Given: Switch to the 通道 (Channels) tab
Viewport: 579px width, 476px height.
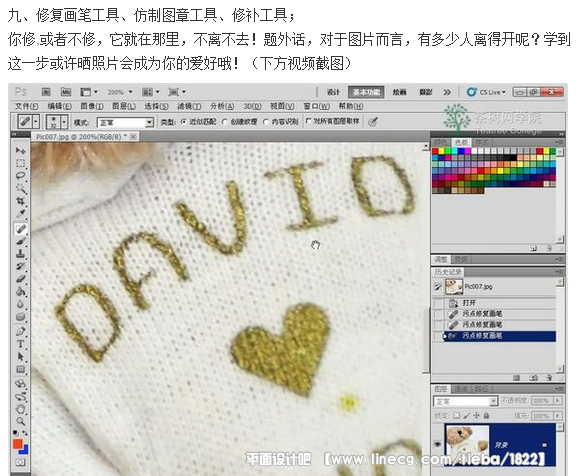Looking at the screenshot, I should (x=461, y=388).
